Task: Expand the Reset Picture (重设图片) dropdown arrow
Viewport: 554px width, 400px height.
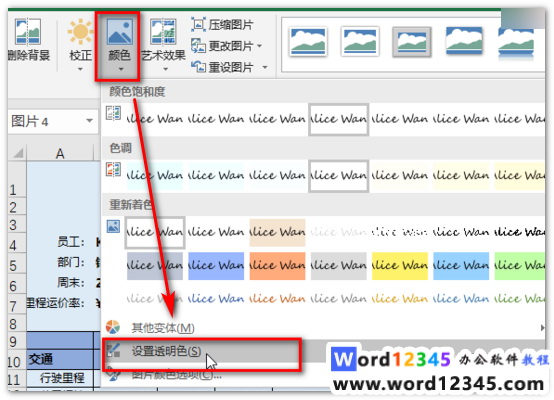Action: [265, 67]
